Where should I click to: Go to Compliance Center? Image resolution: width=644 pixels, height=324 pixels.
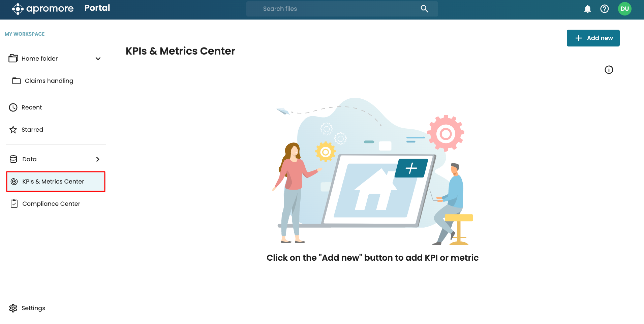pos(51,204)
